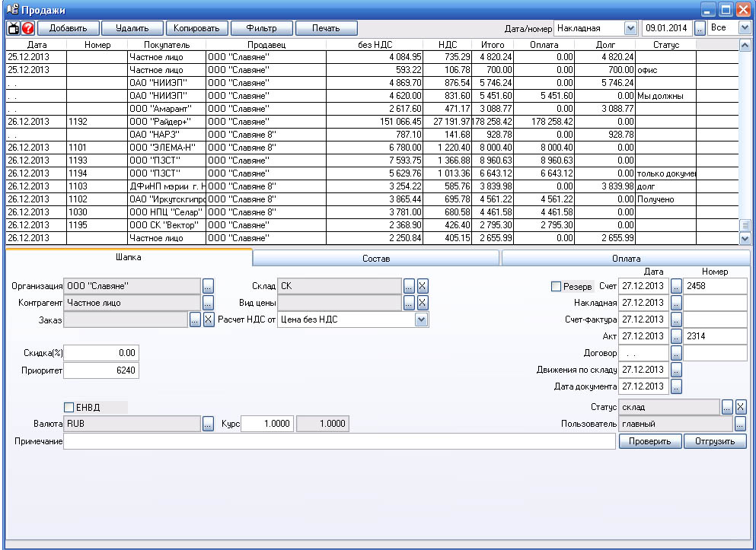Open the calendar picker beside 09.01.2014
The width and height of the screenshot is (756, 550).
click(x=700, y=28)
